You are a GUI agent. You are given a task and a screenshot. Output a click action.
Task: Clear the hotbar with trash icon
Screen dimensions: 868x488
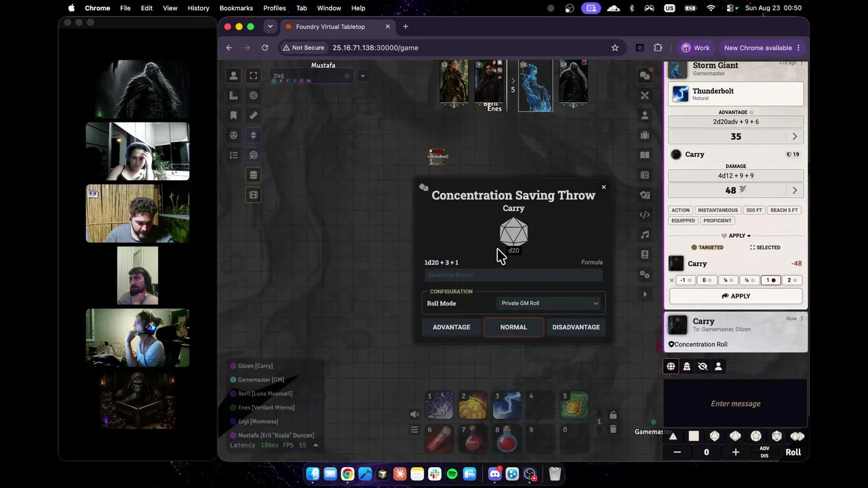point(613,429)
